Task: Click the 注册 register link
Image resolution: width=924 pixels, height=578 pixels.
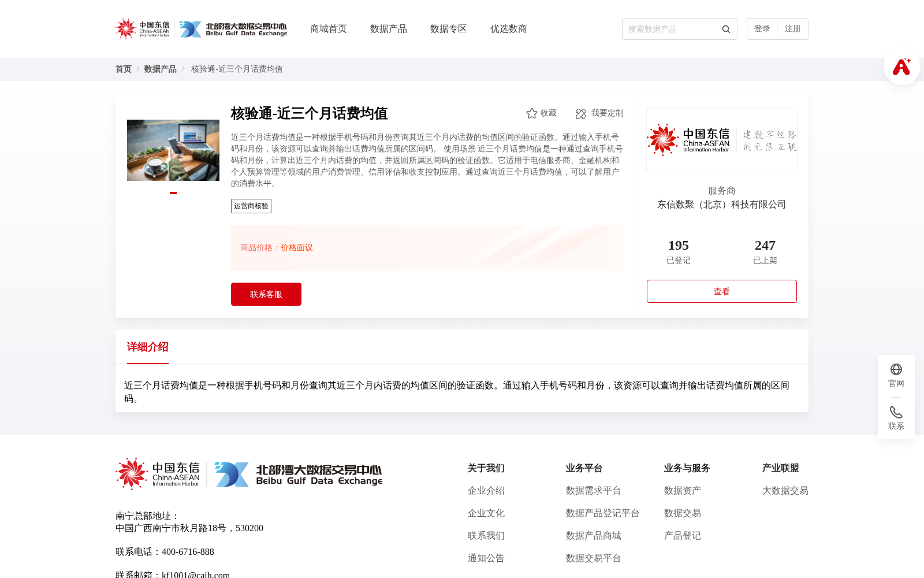Action: [793, 29]
